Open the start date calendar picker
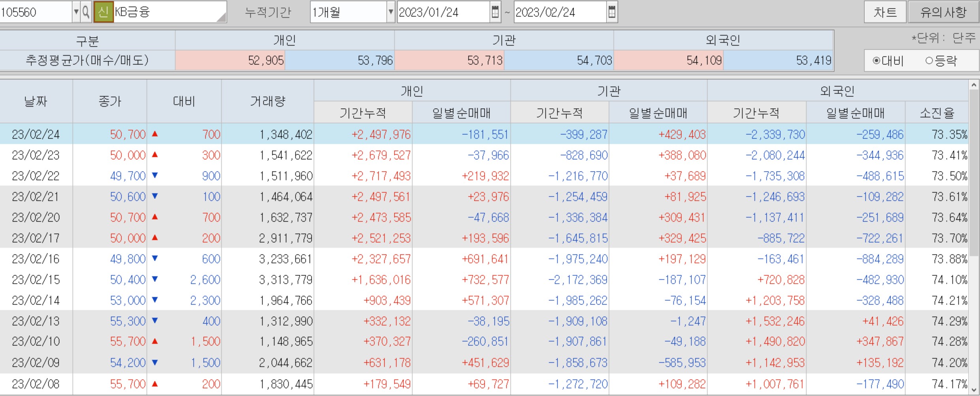Viewport: 980px width, 396px height. coord(495,12)
